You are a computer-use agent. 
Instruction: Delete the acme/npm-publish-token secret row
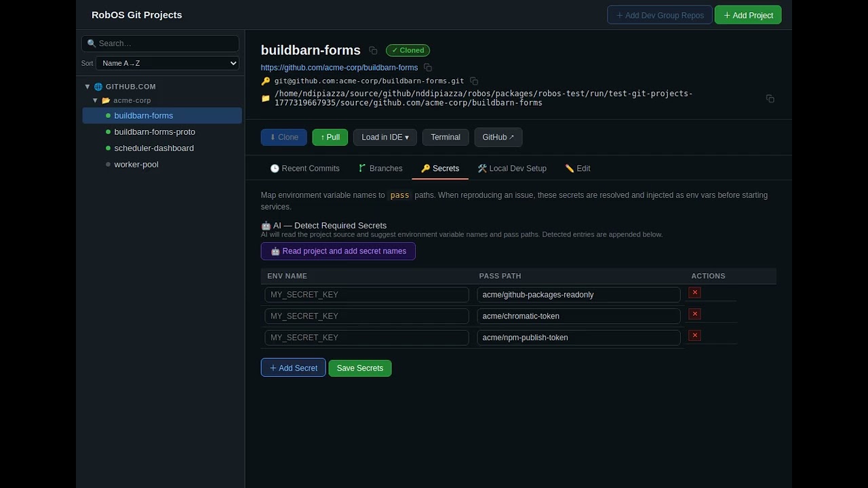coord(694,335)
